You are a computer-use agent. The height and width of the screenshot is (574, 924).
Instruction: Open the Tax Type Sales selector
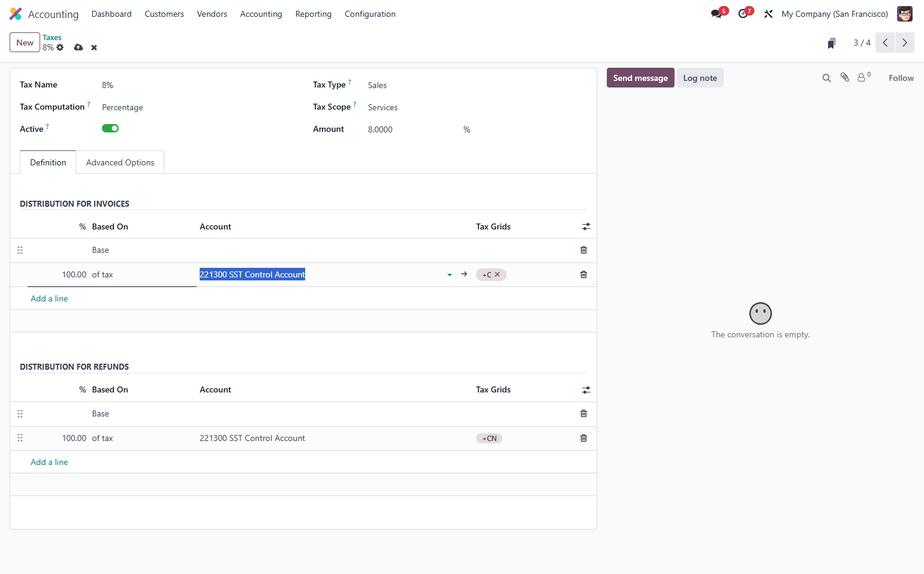coord(377,85)
